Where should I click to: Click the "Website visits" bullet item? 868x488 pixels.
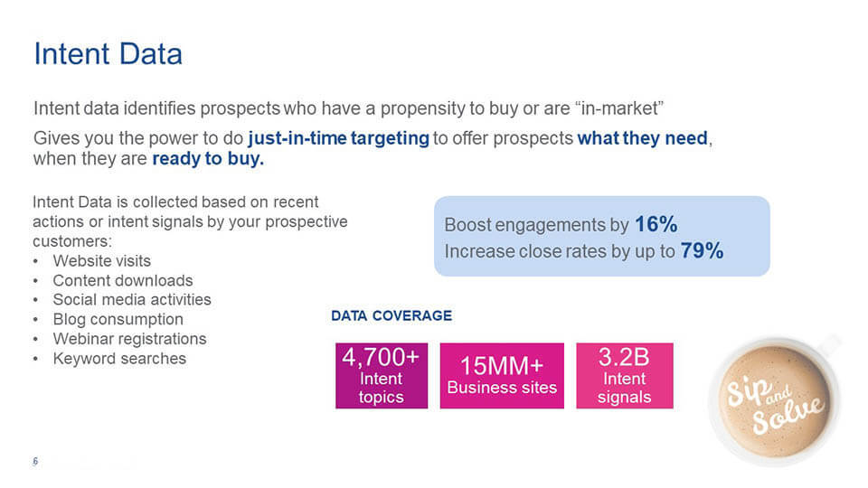click(x=102, y=261)
